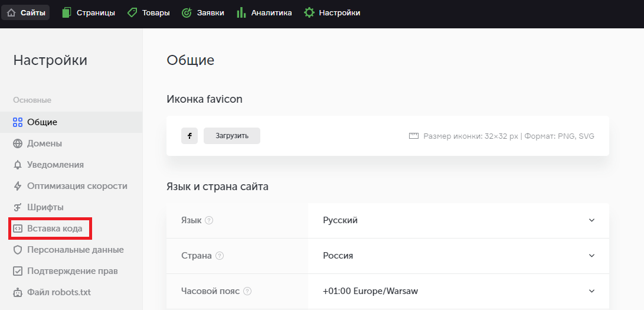Viewport: 644px width, 310px height.
Task: Expand the Язык dropdown showing Русский
Action: 459,220
